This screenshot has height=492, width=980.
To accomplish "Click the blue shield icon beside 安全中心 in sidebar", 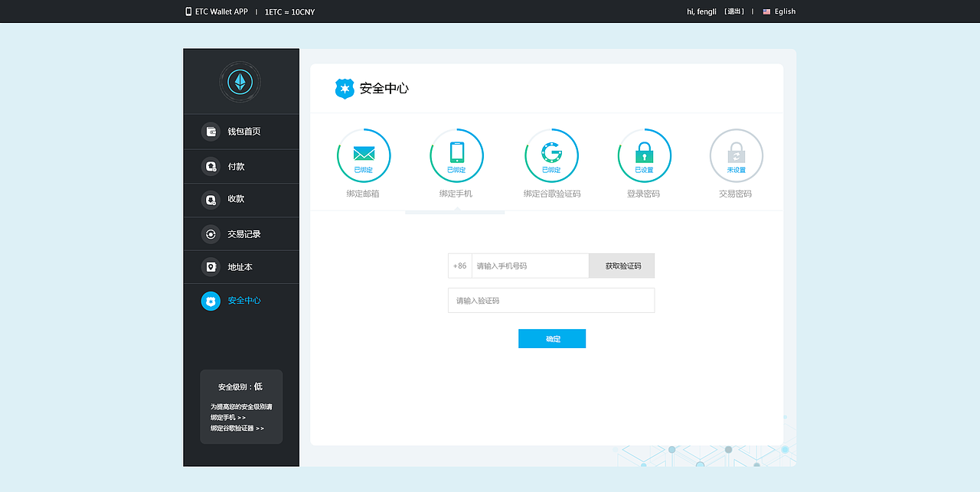I will pyautogui.click(x=211, y=301).
